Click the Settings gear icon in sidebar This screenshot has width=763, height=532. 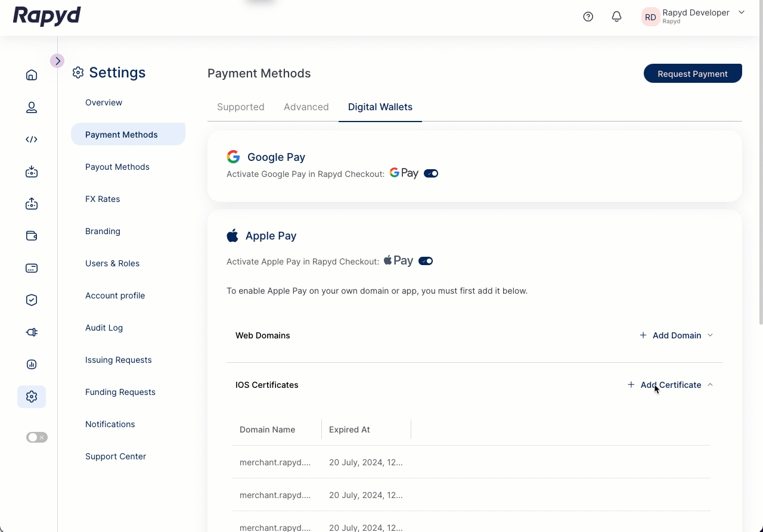(x=32, y=397)
